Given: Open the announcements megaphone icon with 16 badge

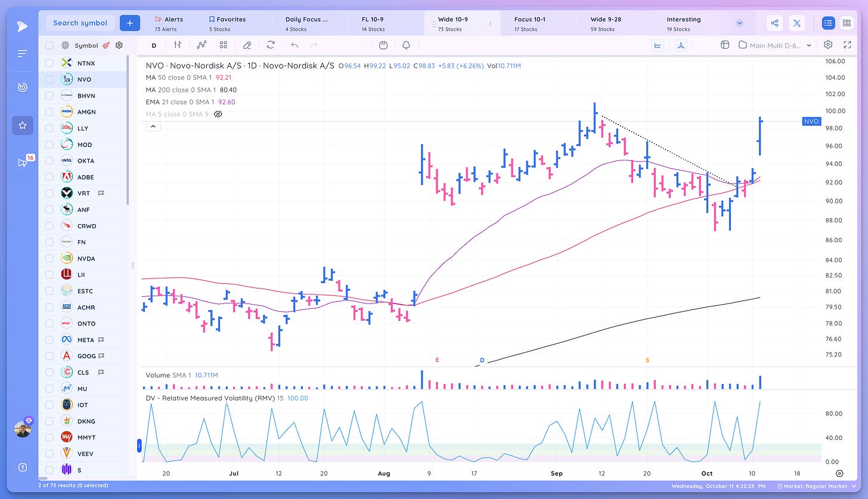Looking at the screenshot, I should (23, 162).
